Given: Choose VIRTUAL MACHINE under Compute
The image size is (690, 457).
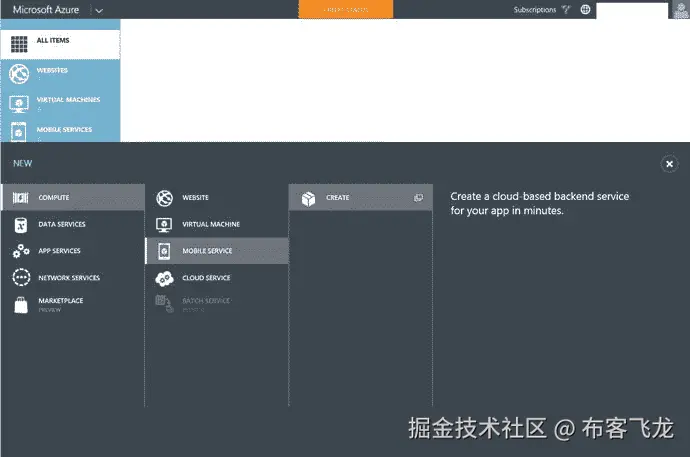Looking at the screenshot, I should point(217,224).
